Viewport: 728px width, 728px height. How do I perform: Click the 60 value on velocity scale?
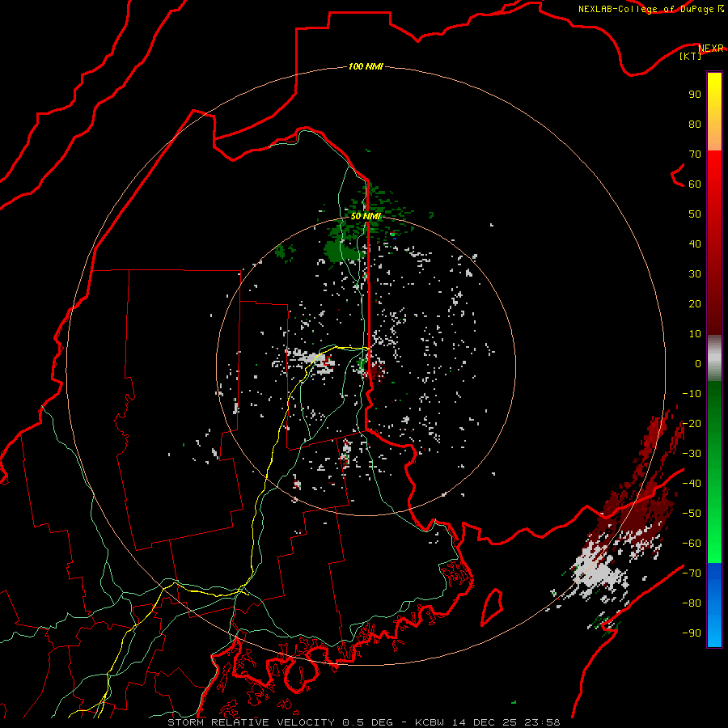[695, 184]
